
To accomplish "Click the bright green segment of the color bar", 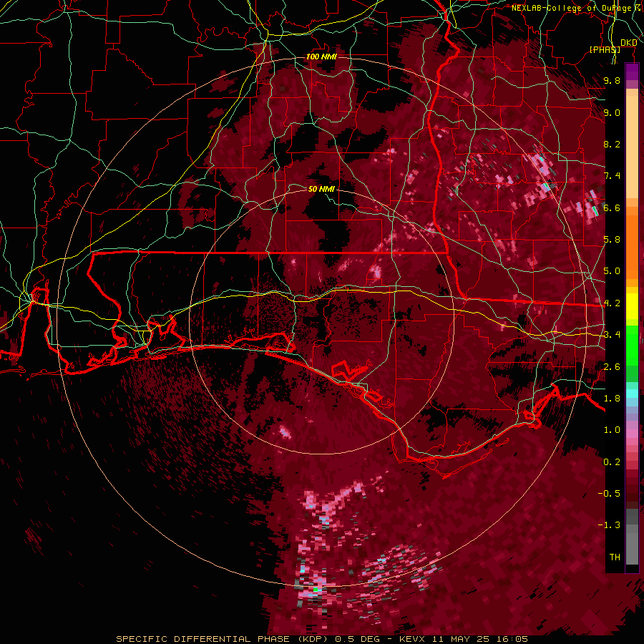I will coord(632,345).
